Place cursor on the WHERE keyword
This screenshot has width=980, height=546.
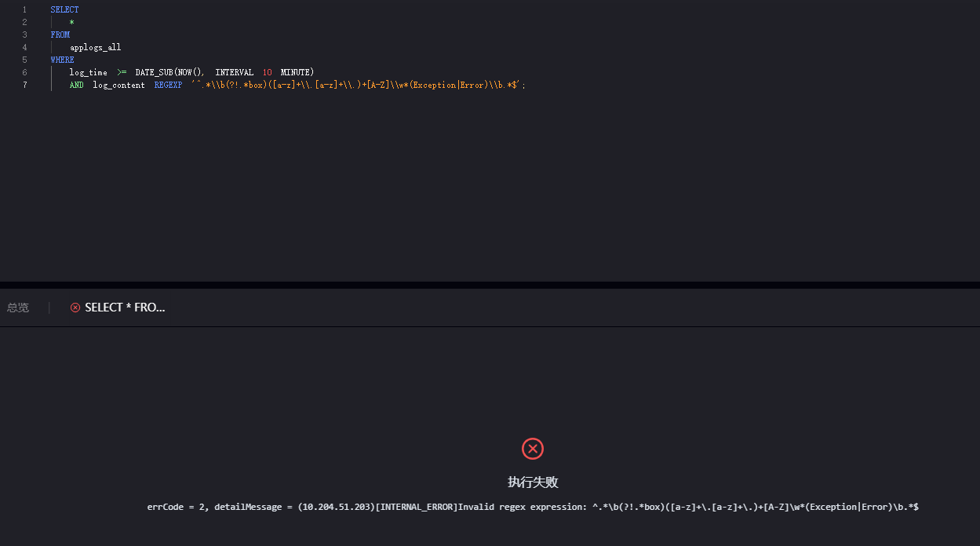pos(62,60)
